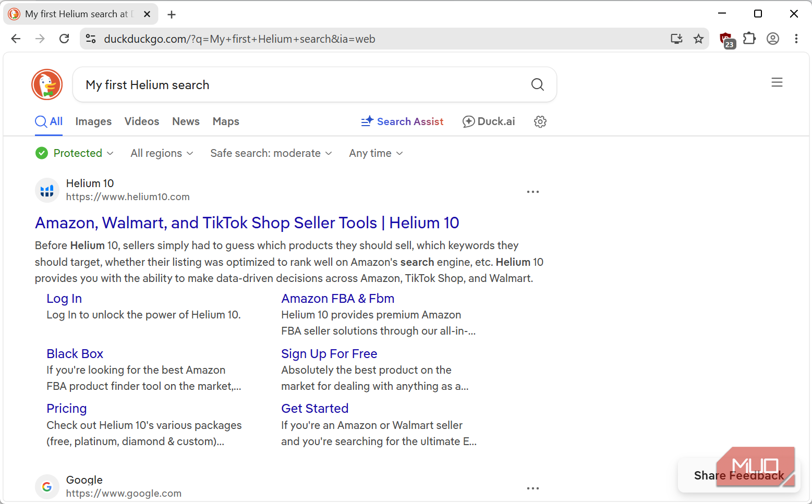Click the install app icon in address bar
Screen dimensions: 812x504
676,39
